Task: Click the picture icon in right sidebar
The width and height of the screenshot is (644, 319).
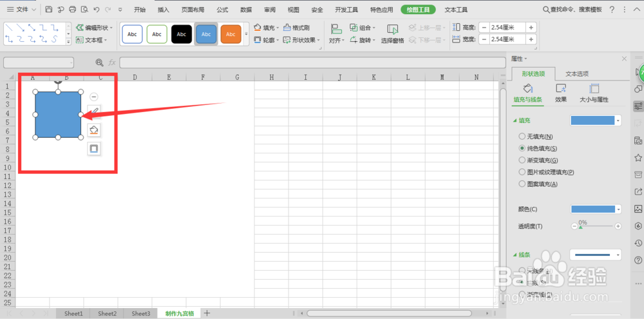Action: (x=638, y=208)
